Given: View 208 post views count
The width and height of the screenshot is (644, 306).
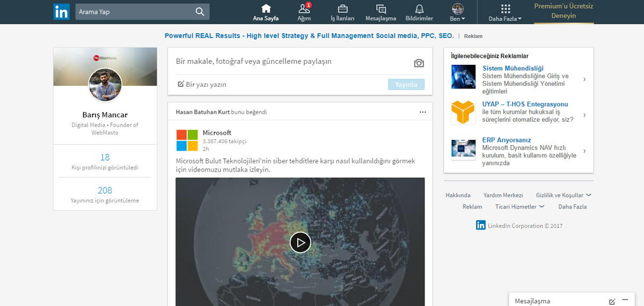Looking at the screenshot, I should [105, 190].
